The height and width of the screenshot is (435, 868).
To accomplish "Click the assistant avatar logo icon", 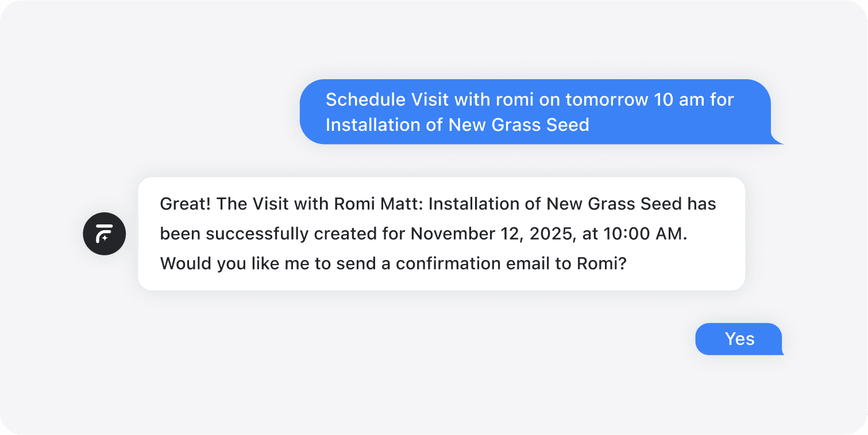I will coord(104,234).
